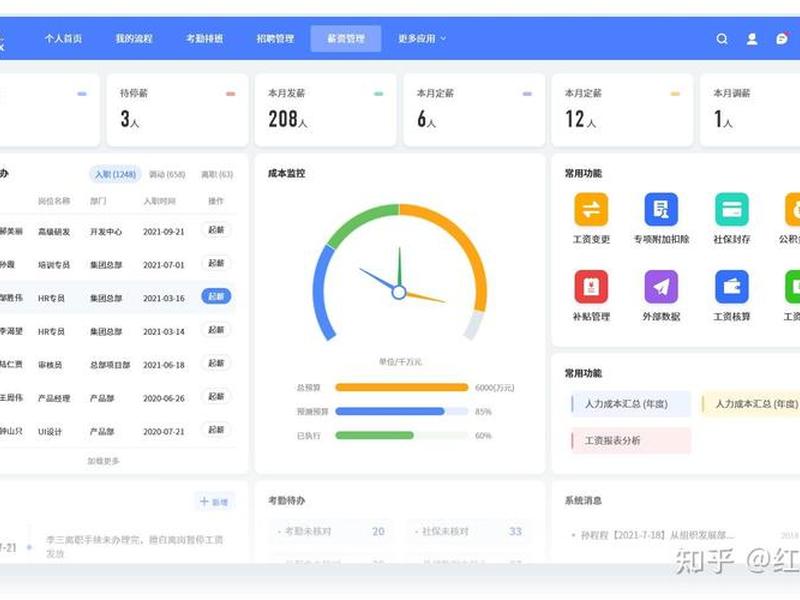Click the blue 预测预算 85% progress bar

tap(402, 412)
